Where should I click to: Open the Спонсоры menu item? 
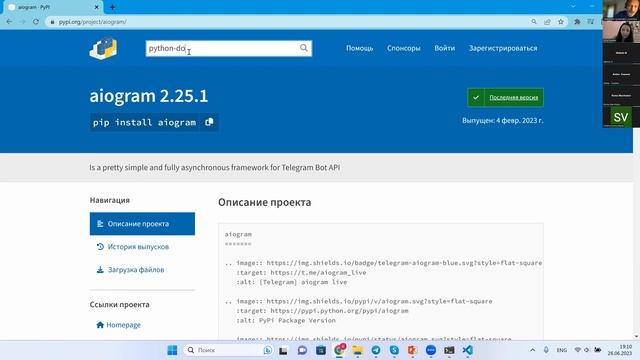(x=404, y=48)
